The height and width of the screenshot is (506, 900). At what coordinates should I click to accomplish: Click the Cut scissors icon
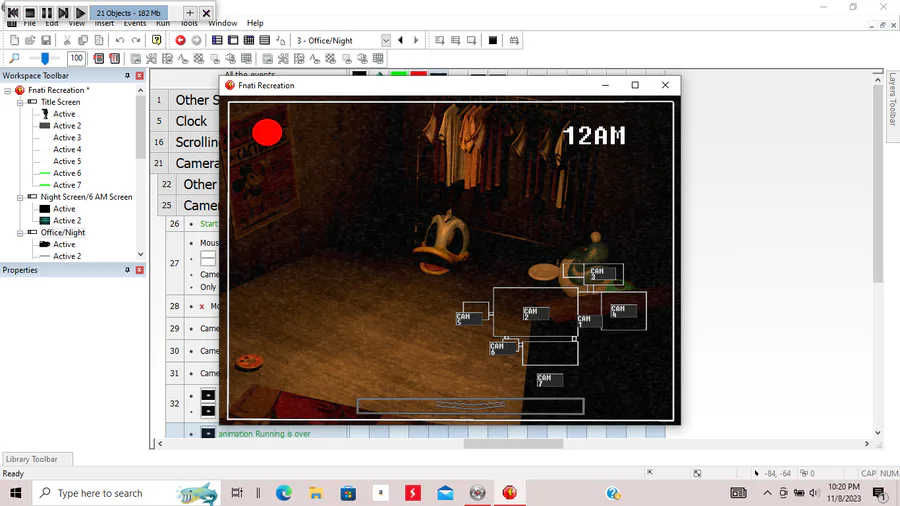tap(67, 40)
